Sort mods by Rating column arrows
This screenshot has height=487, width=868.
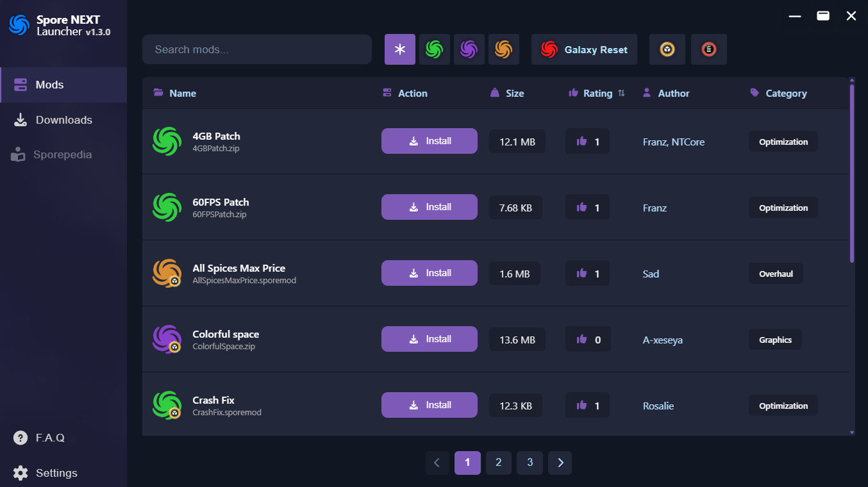tap(621, 94)
